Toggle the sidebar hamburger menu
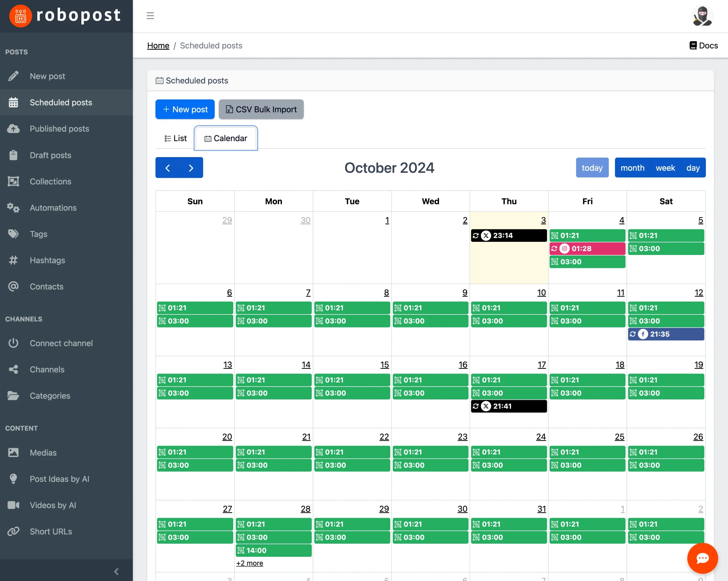The image size is (728, 581). [150, 16]
